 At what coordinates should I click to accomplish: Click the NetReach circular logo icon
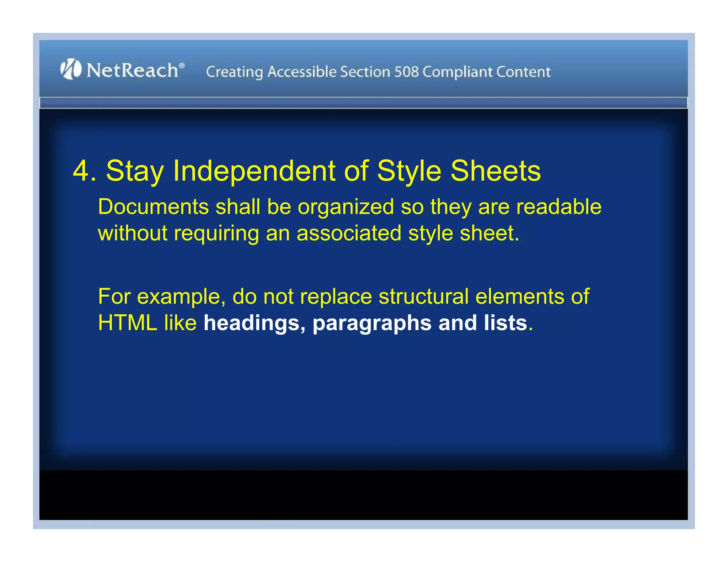click(x=70, y=69)
